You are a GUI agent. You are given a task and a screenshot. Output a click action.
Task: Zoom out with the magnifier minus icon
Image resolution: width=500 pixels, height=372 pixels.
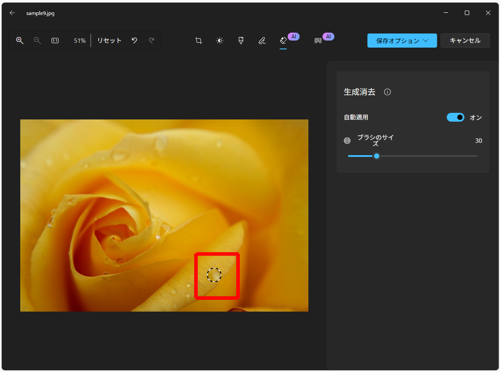click(x=37, y=40)
